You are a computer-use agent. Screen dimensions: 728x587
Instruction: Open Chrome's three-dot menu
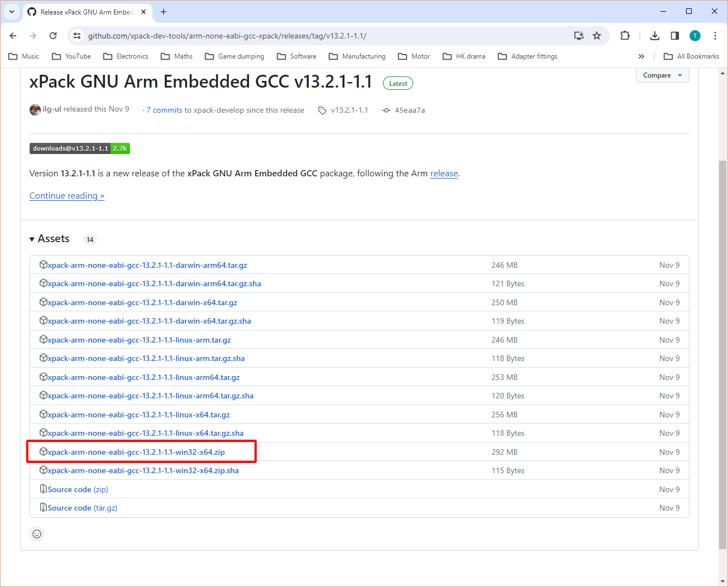point(715,35)
